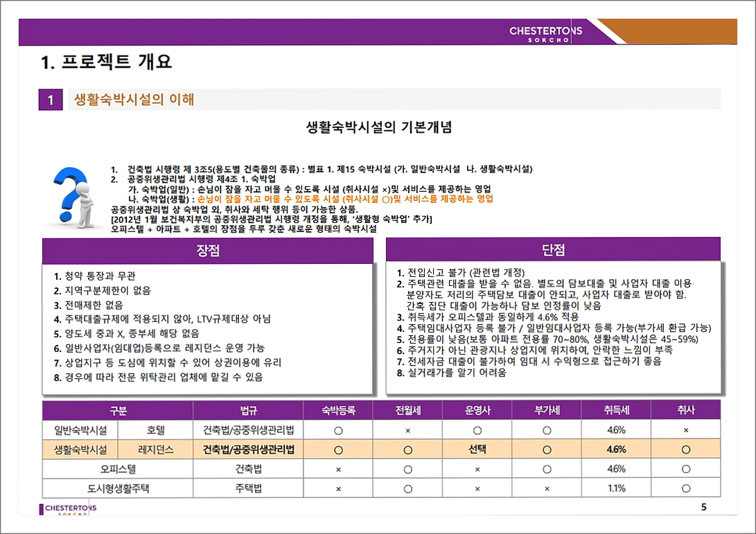Select disadvantage 2 starting '주택관련 대출을 받을 수 없음'
This screenshot has width=756, height=534.
pos(544,283)
